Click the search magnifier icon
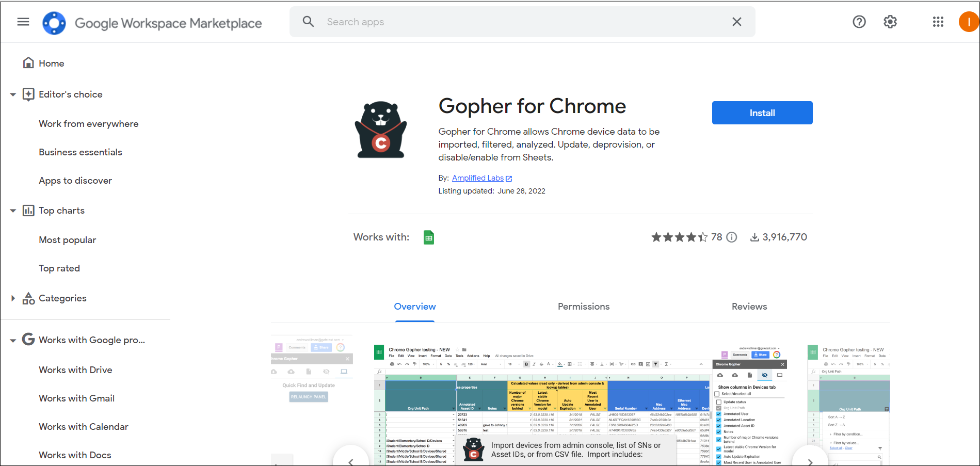The image size is (980, 466). 308,22
